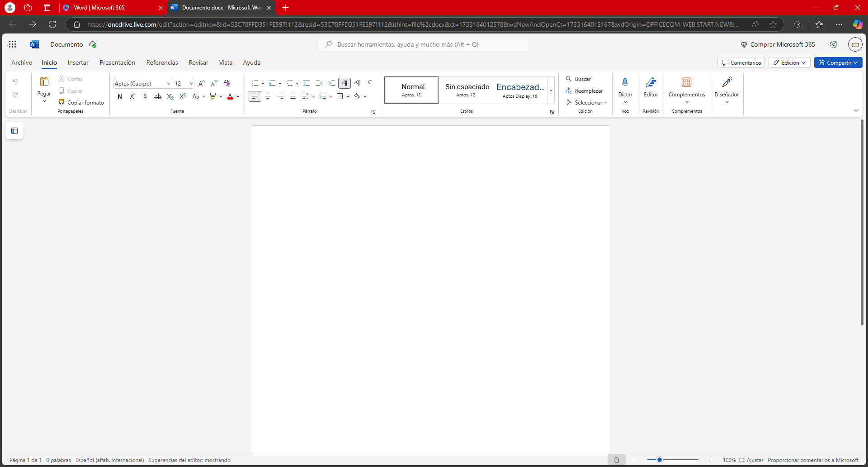Increase the paragraph indent

(332, 83)
